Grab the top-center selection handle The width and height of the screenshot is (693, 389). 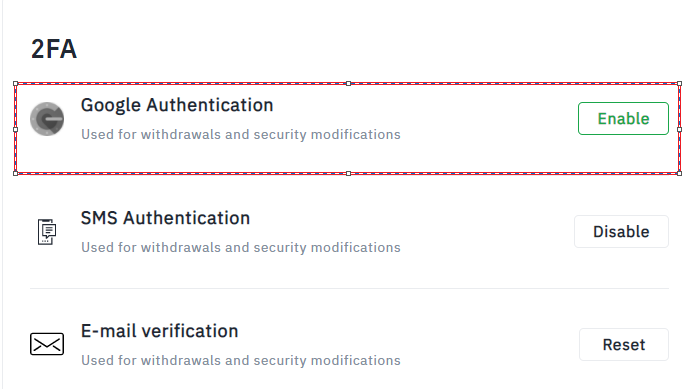tap(348, 84)
